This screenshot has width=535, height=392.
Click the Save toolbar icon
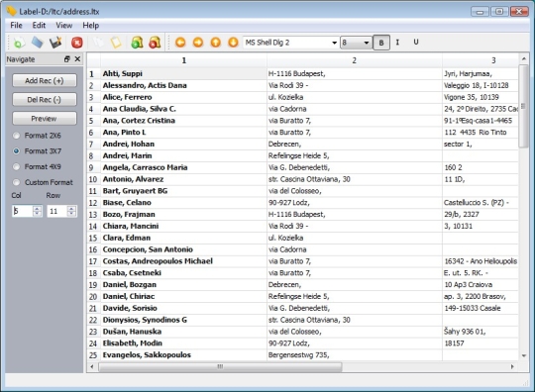tap(55, 43)
